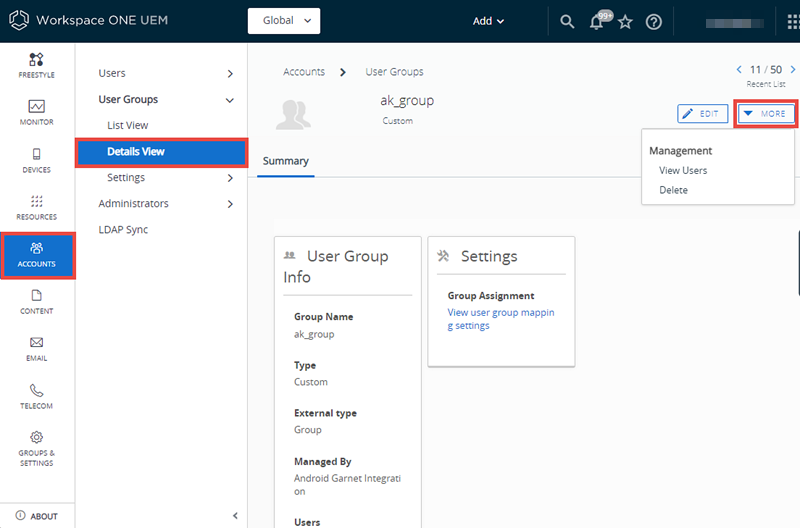Go to the Devices section
Image resolution: width=800 pixels, height=528 pixels.
click(37, 160)
